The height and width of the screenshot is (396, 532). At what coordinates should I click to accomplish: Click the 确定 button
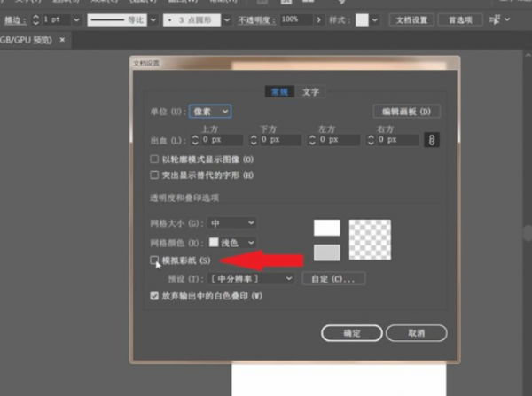352,333
